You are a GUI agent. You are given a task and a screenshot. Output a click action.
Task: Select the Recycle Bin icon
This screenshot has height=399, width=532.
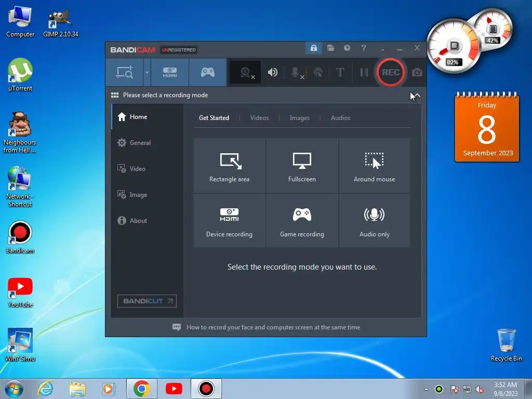(506, 345)
